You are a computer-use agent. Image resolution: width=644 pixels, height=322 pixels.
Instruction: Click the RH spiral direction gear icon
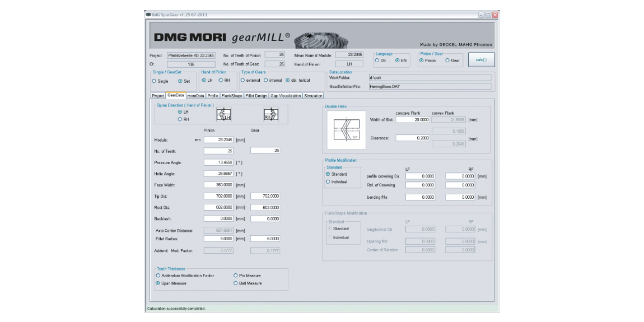coord(271,115)
